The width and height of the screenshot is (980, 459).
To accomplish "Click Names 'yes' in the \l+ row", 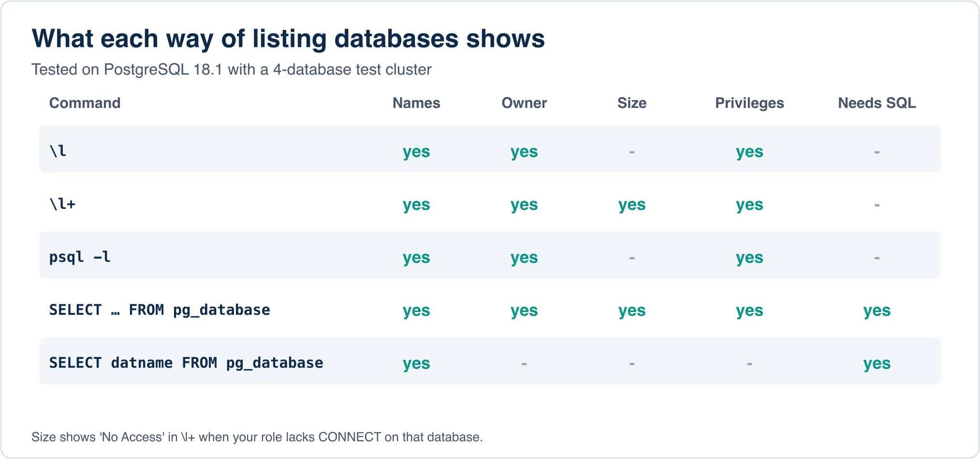I will tap(416, 205).
